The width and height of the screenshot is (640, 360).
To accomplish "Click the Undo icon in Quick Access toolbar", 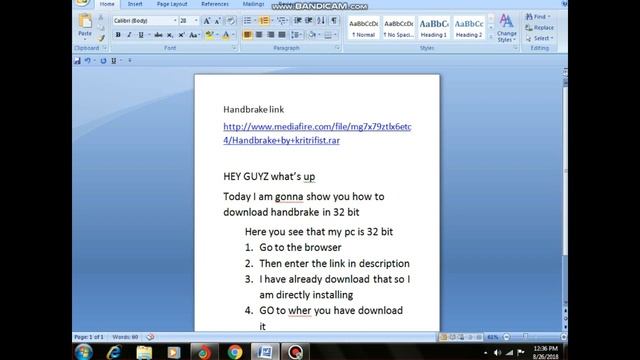I will coord(87,61).
